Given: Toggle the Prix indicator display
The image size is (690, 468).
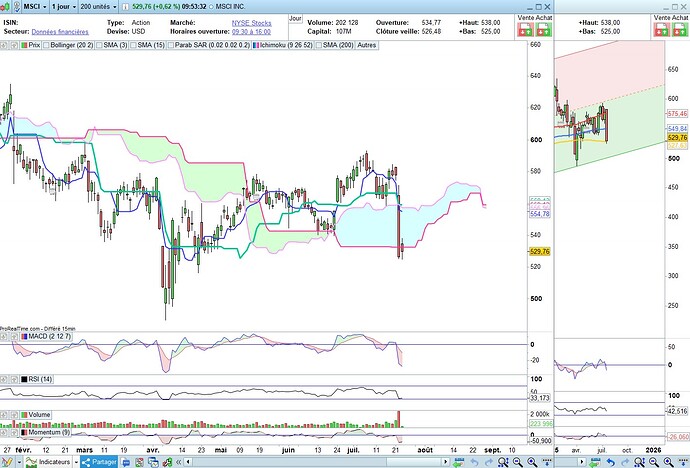Looking at the screenshot, I should click(30, 45).
